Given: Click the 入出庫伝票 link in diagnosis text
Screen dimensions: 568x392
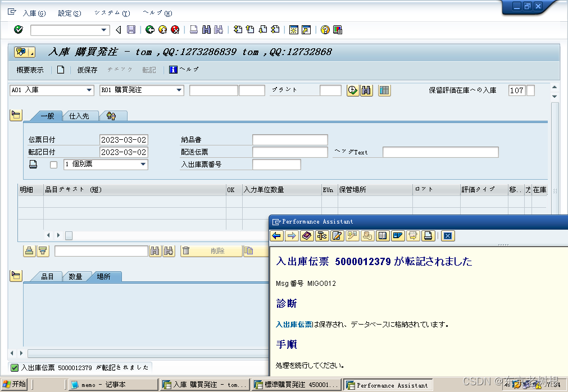Looking at the screenshot, I should [x=294, y=325].
